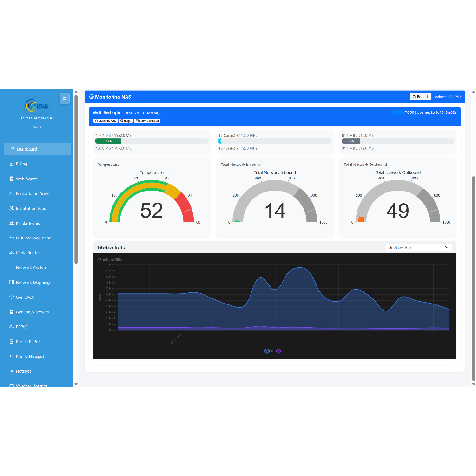
Task: Open the interface selector 06-ether4-Bitz dropdown
Action: 419,247
